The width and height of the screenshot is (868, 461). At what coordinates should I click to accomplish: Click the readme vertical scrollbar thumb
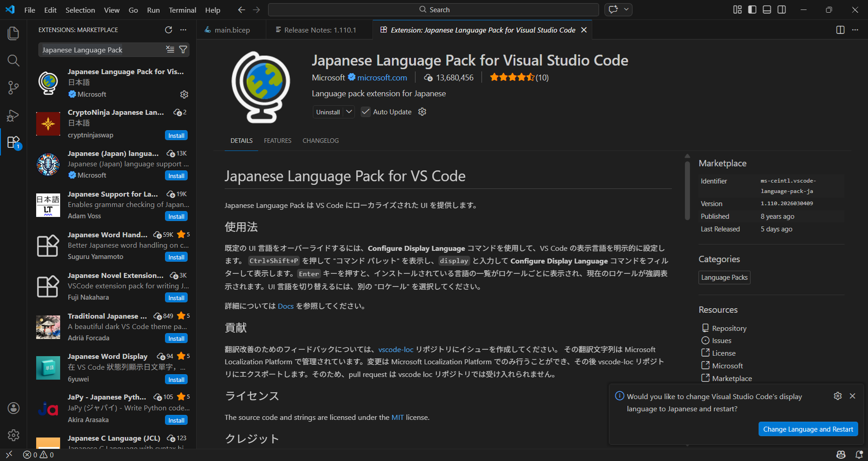point(687,191)
